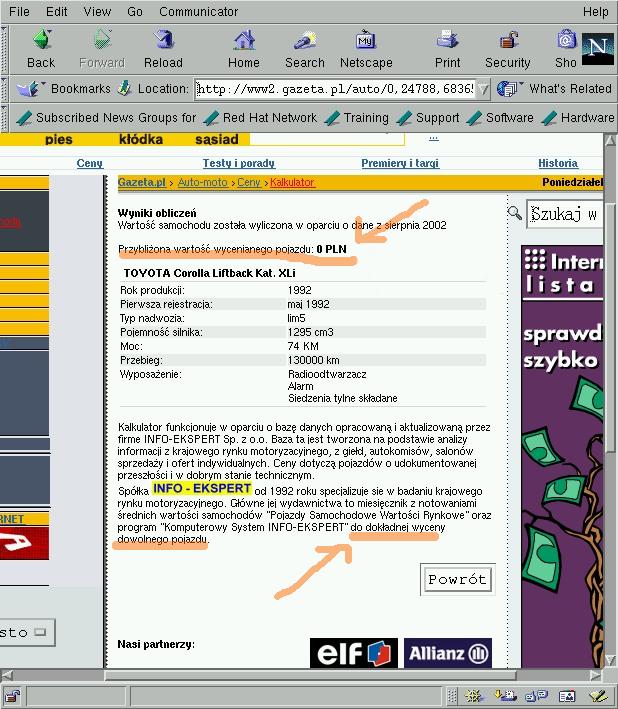Click the horizontal scrollbar thumb
This screenshot has height=709, width=618.
310,676
